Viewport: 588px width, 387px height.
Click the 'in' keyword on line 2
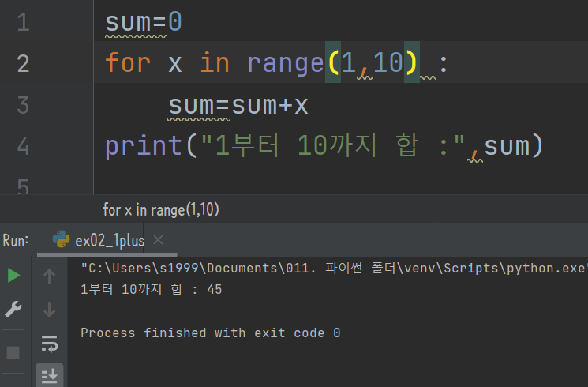(x=215, y=62)
